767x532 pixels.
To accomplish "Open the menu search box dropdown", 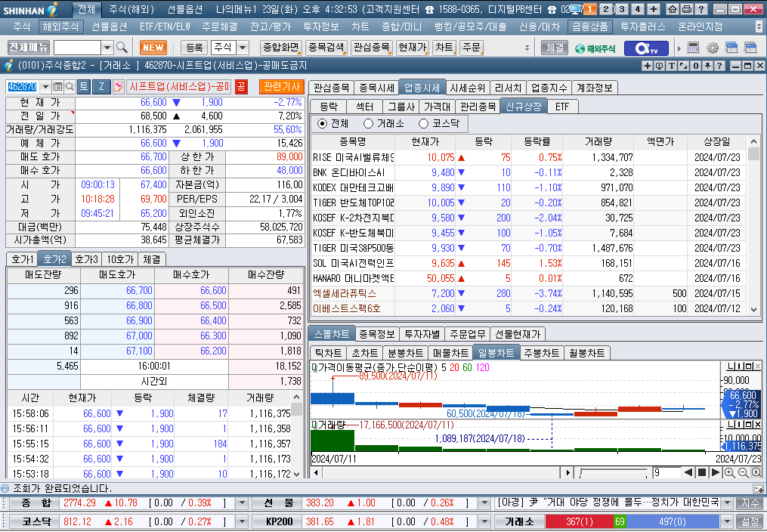I will click(x=107, y=48).
